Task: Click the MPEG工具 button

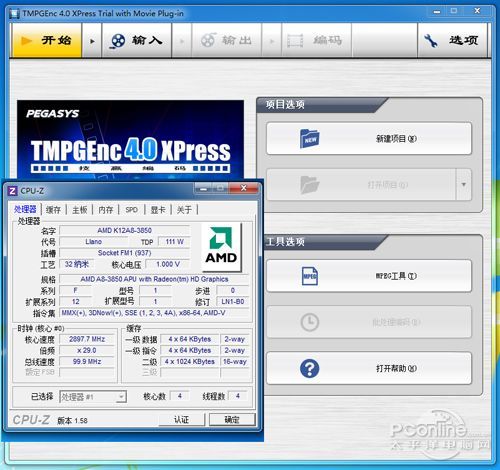Action: (x=369, y=276)
